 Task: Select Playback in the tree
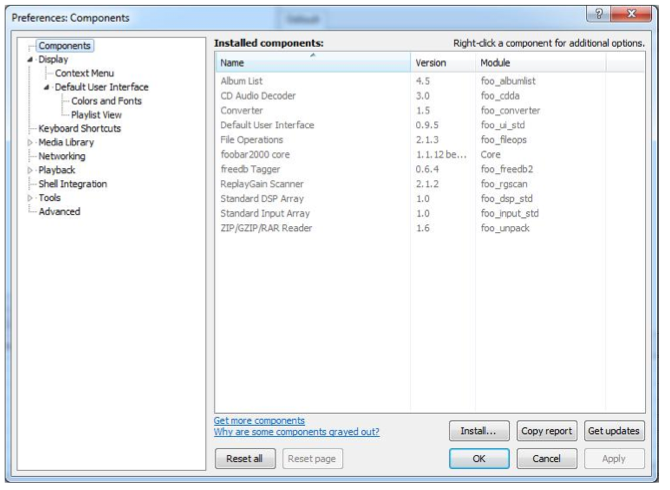[56, 170]
